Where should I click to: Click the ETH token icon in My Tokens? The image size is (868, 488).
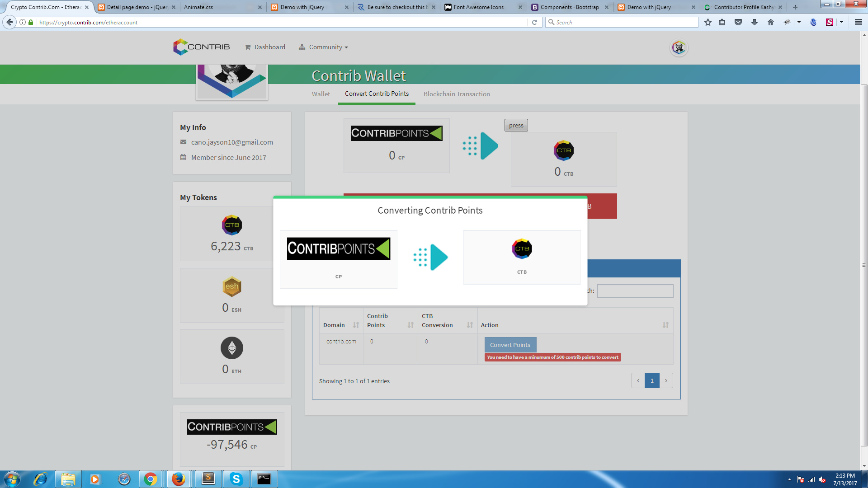(232, 348)
